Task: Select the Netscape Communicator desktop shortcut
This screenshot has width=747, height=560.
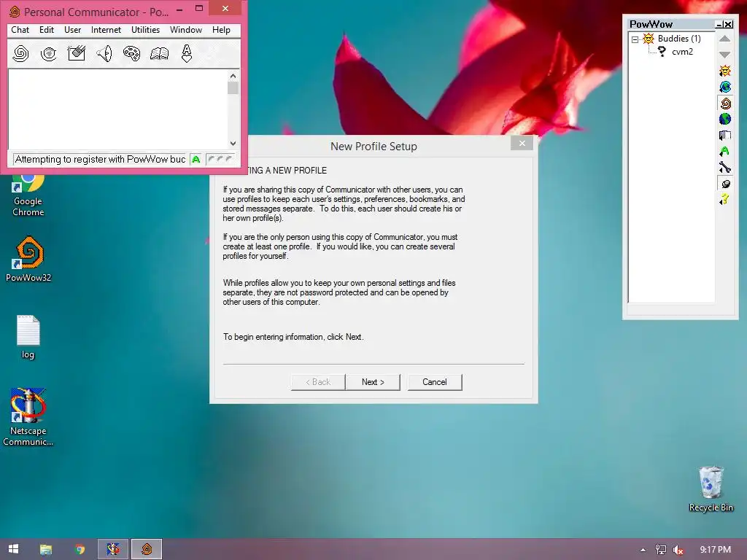Action: (x=28, y=417)
